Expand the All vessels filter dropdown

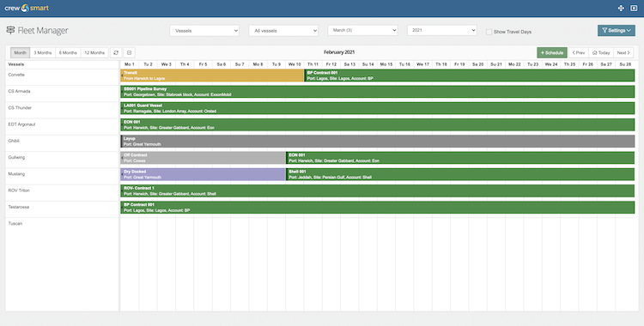[x=283, y=30]
